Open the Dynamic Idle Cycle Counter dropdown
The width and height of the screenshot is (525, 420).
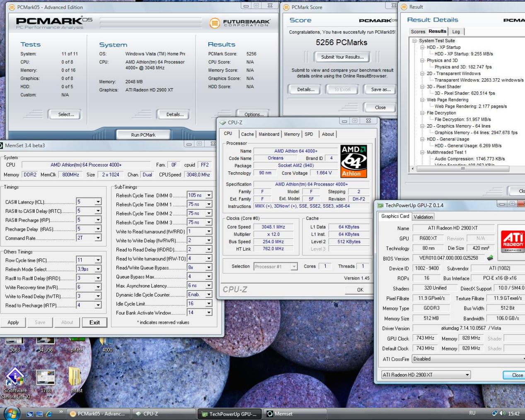[x=209, y=294]
